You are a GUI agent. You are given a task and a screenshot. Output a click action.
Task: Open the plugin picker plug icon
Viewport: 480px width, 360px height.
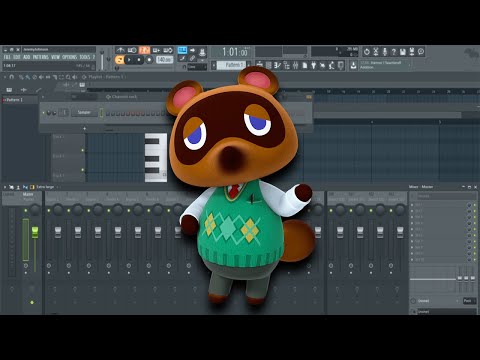(x=314, y=65)
